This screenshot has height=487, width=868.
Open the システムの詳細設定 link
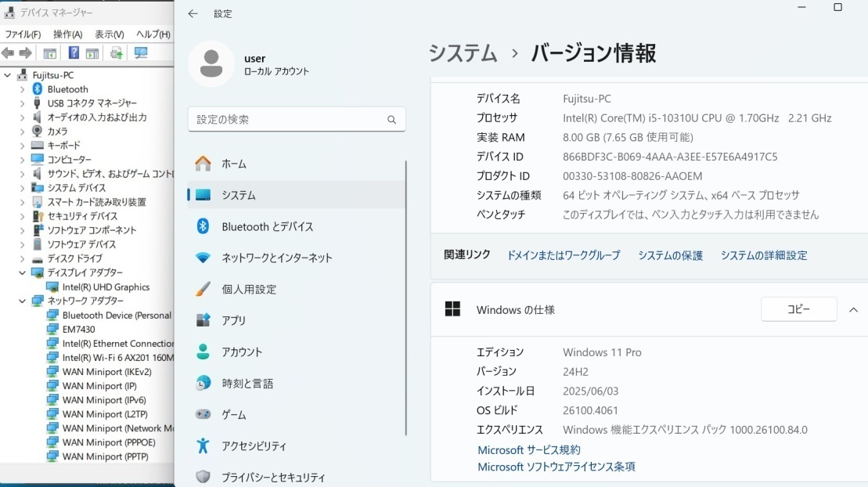click(x=763, y=255)
